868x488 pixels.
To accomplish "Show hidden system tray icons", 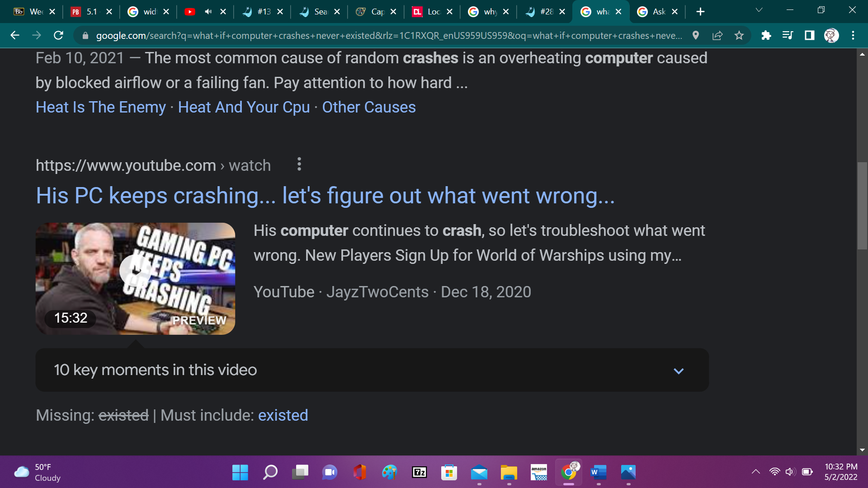I will coord(755,472).
